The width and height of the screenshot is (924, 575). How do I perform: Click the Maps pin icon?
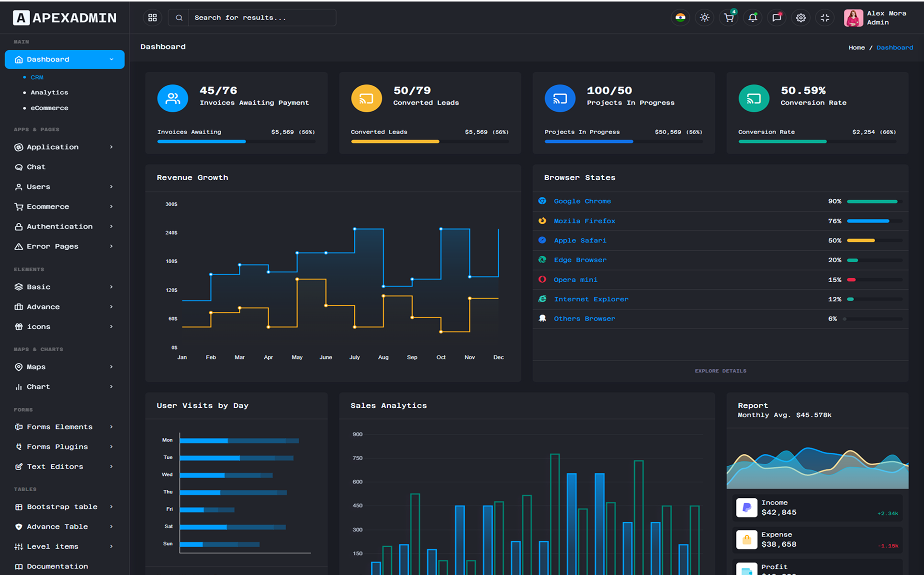tap(19, 367)
